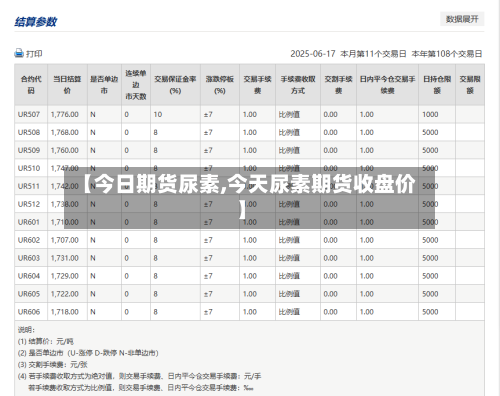
Task: Select note line (1) 结算价：元/吨
Action: pos(46,341)
